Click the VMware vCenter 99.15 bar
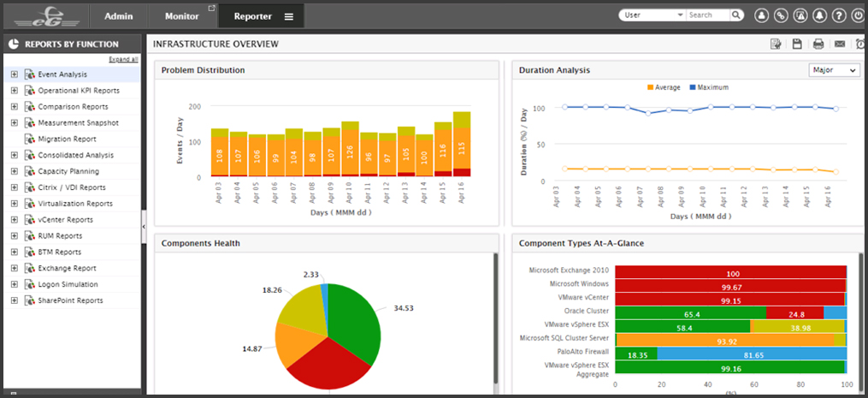Screen dimensions: 868x398 (729, 299)
